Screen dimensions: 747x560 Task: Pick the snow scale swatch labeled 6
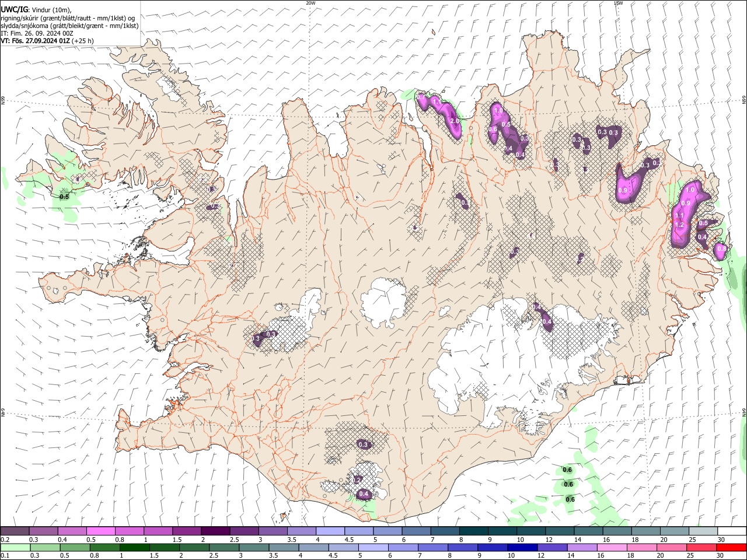pyautogui.click(x=416, y=531)
